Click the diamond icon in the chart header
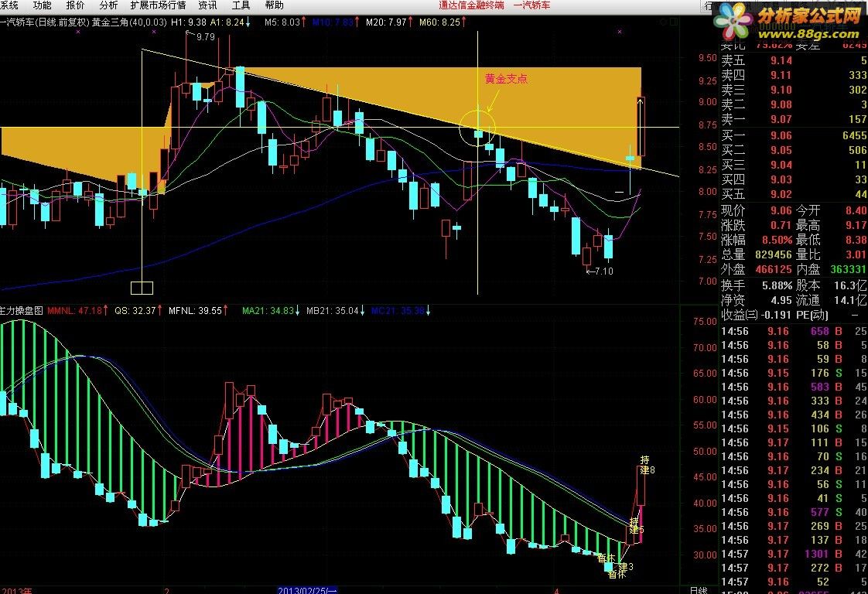Viewport: 868px width, 594px height. pyautogui.click(x=664, y=22)
